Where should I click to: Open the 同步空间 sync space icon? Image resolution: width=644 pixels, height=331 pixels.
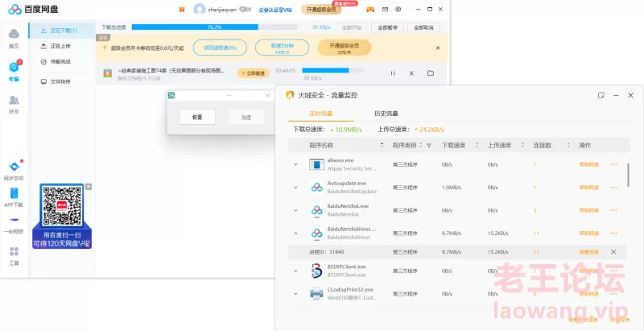[x=14, y=167]
